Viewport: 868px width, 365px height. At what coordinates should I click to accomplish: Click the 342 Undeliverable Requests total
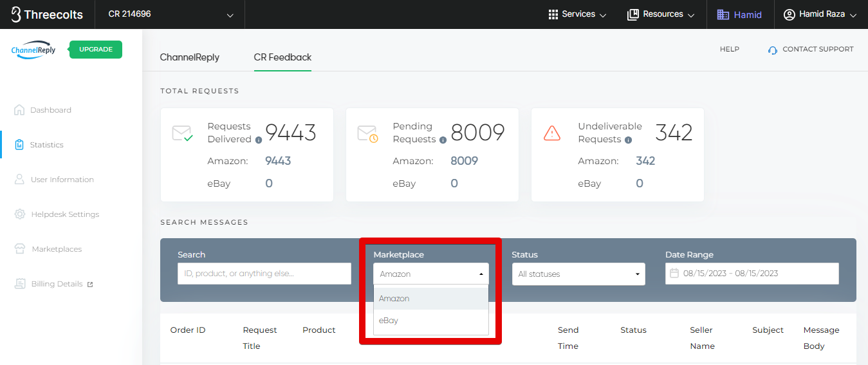click(x=674, y=133)
